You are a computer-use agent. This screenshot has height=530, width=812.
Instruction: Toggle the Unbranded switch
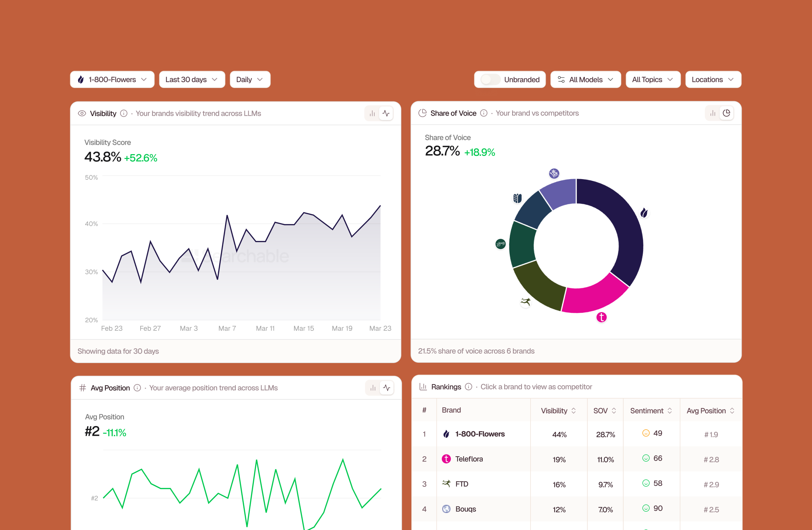(x=490, y=80)
